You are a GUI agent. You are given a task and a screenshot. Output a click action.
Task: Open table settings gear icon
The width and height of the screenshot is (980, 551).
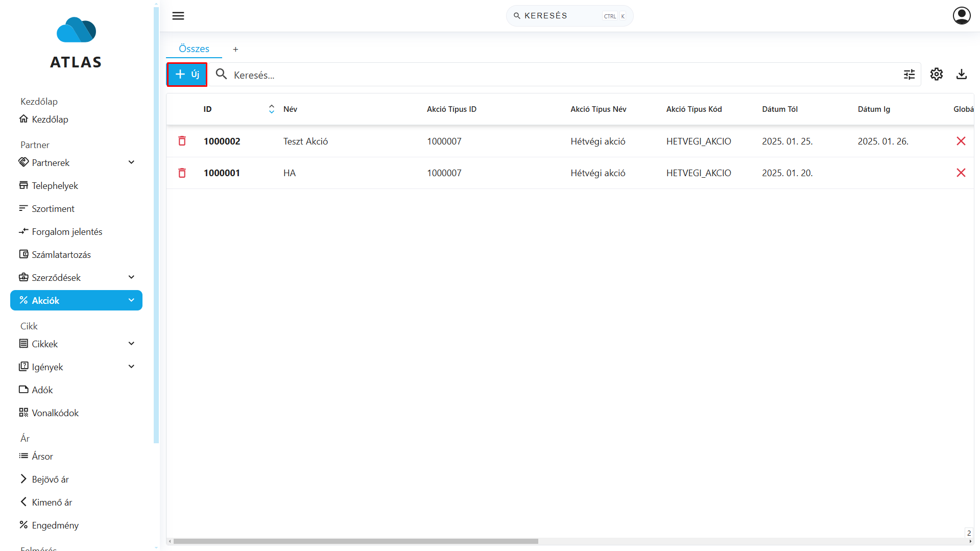click(936, 75)
